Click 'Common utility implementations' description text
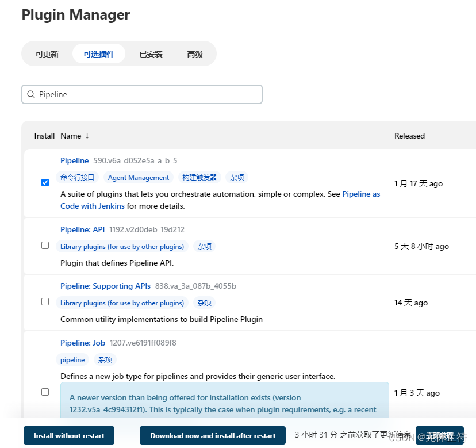Screen dimensions: 476x448 162,319
